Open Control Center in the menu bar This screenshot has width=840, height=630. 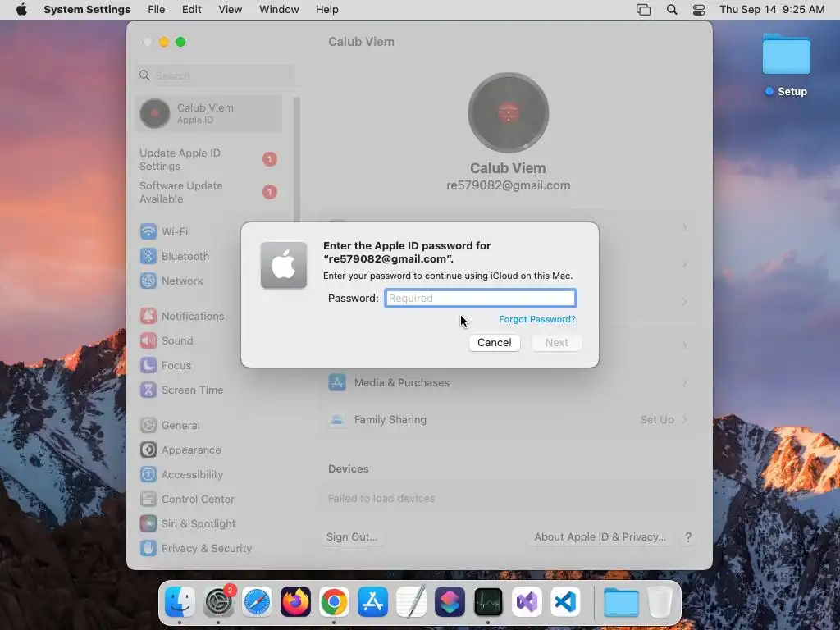point(699,10)
